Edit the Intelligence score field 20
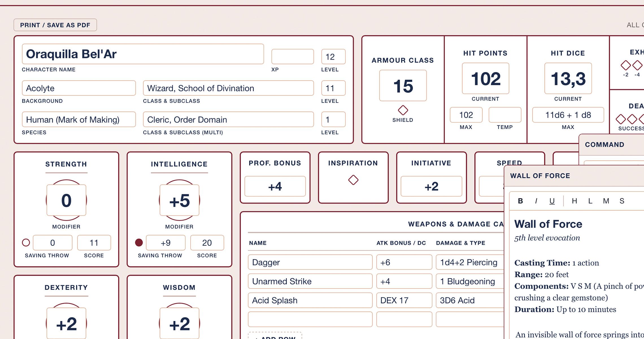This screenshot has width=644, height=339. [x=207, y=243]
